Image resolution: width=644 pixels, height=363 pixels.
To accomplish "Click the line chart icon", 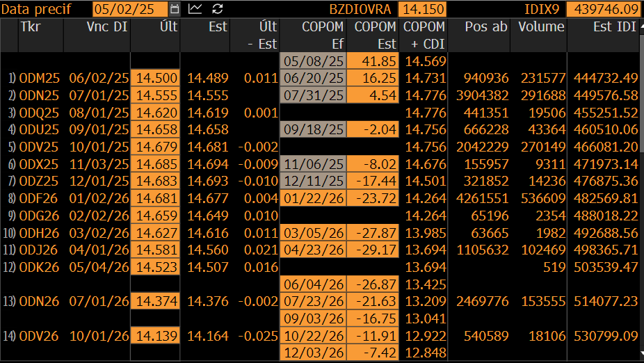I will click(195, 9).
